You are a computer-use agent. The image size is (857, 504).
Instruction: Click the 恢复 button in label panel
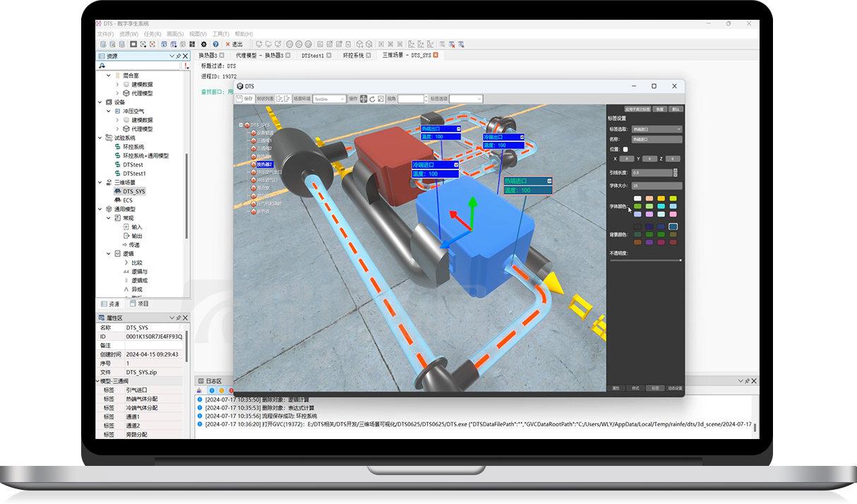(659, 109)
